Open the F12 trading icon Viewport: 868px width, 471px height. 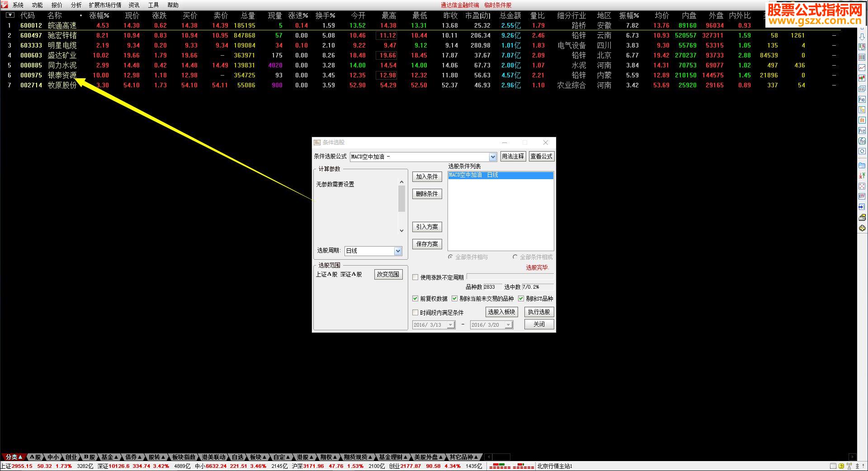tap(862, 131)
